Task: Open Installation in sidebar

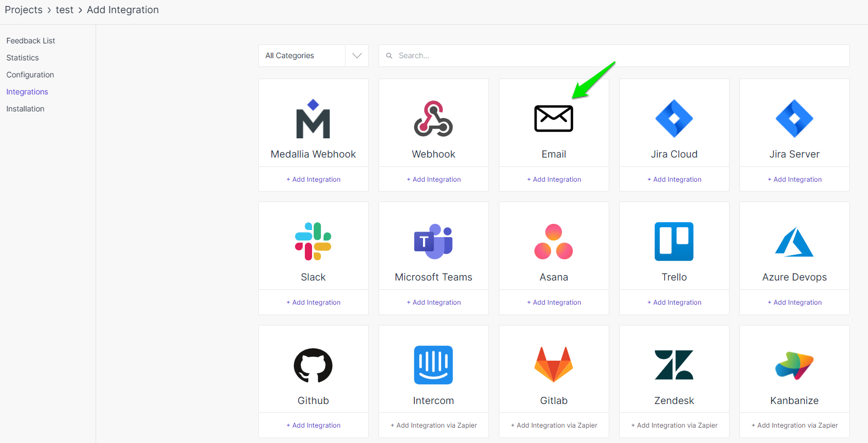Action: pos(25,109)
